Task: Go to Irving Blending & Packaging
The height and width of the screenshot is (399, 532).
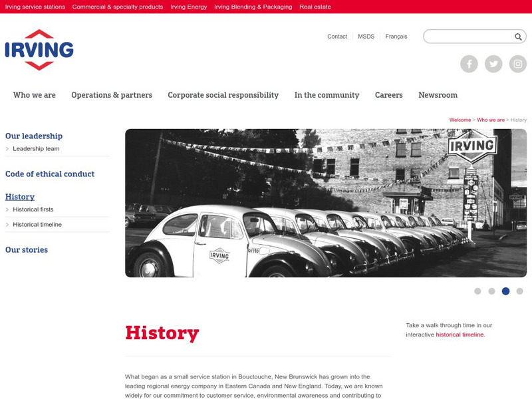Action: [x=253, y=7]
